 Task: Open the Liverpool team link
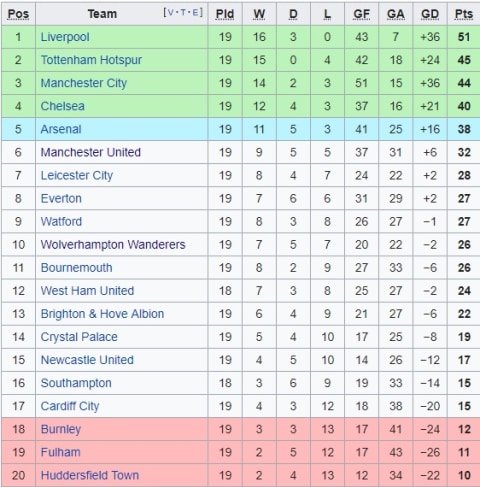(65, 37)
